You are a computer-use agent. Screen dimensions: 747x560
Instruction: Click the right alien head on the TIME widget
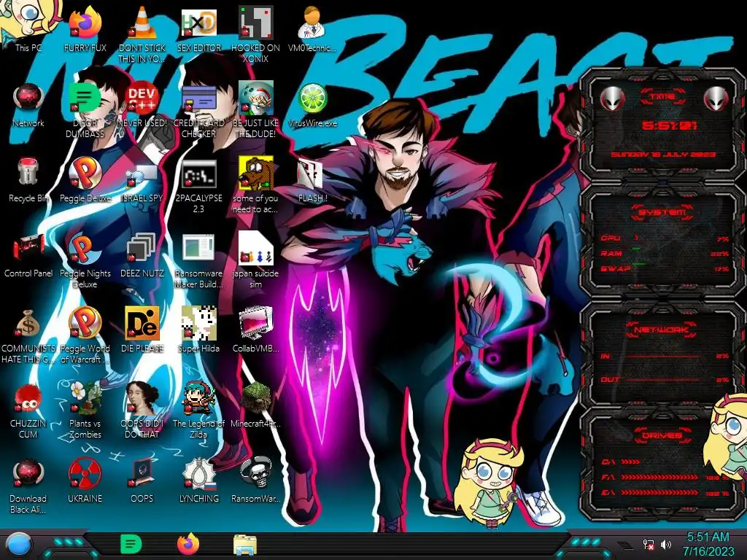tap(716, 99)
